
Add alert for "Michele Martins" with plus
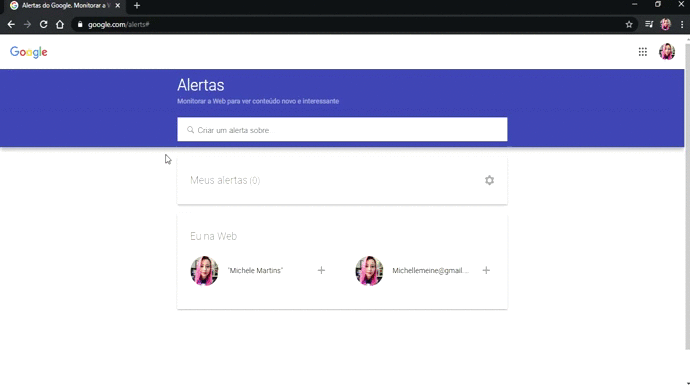321,271
